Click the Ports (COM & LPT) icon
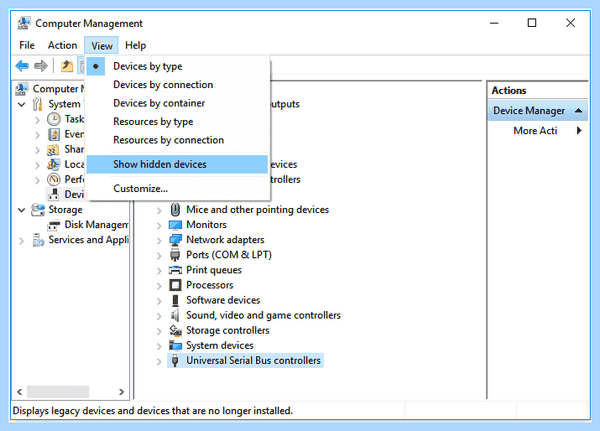The width and height of the screenshot is (600, 431). tap(175, 255)
